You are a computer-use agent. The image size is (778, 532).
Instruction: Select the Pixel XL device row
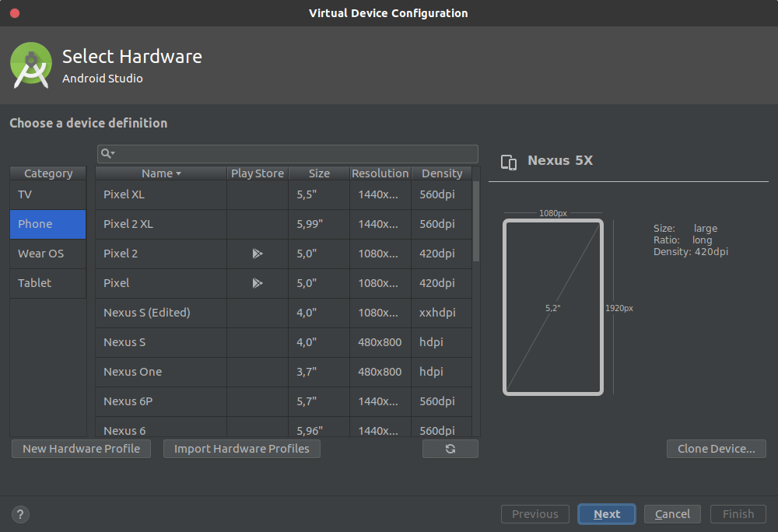coord(283,195)
